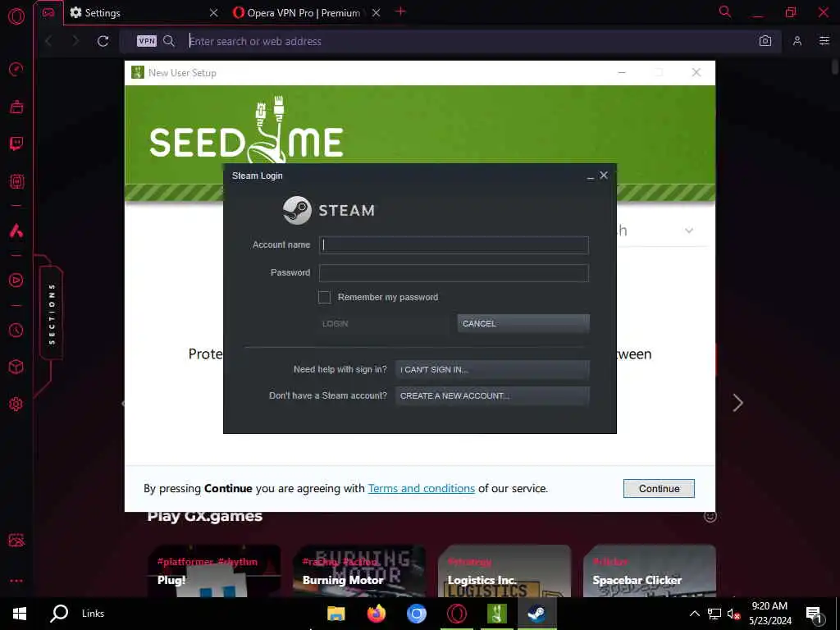Viewport: 840px width, 630px height.
Task: Open GX Cleaner sidebar icon
Action: (16, 107)
